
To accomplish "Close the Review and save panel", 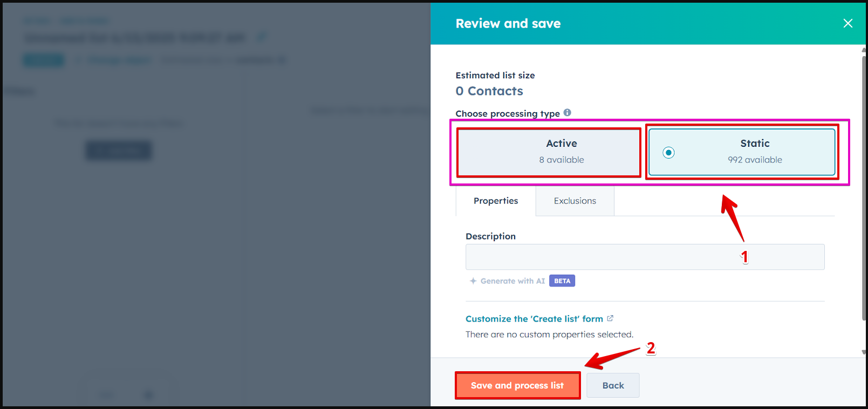I will pos(848,23).
